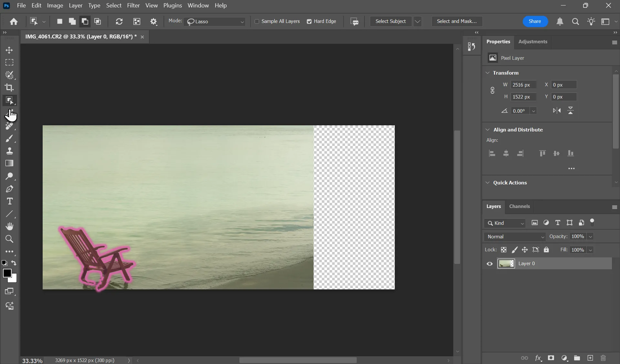Open the workspace settings gear in options bar
The height and width of the screenshot is (364, 620).
[x=154, y=21]
